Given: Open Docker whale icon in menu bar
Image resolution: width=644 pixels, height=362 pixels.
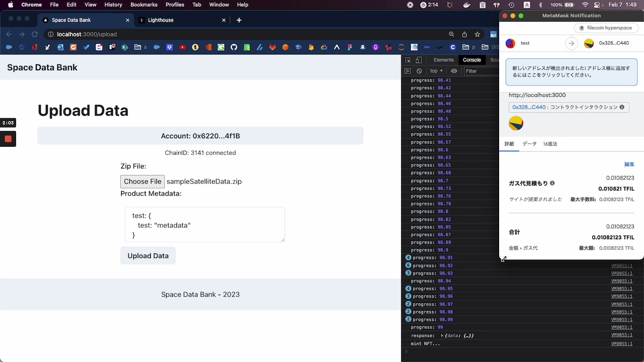Looking at the screenshot, I should pyautogui.click(x=467, y=5).
